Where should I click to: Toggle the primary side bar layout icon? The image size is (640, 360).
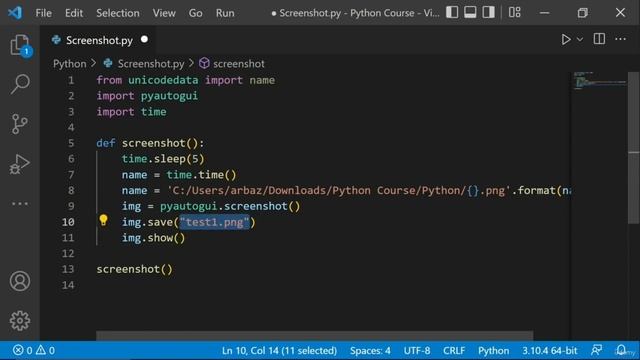tap(452, 13)
